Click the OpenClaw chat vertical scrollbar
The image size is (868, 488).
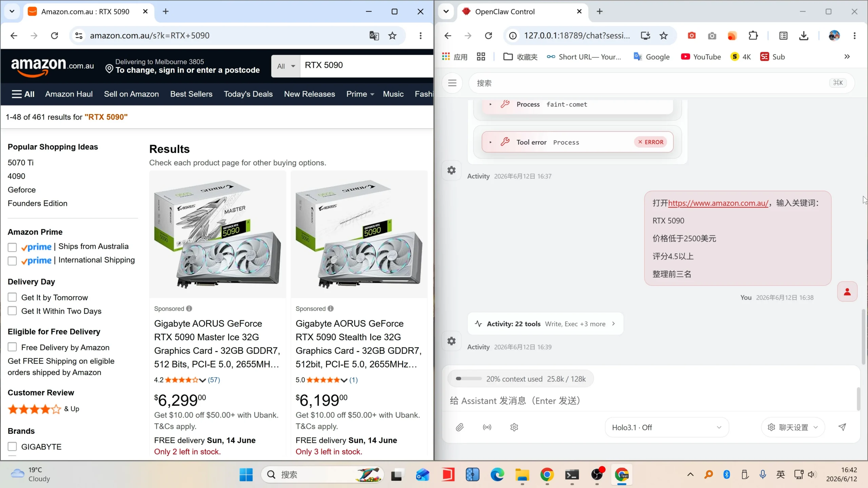point(863,337)
